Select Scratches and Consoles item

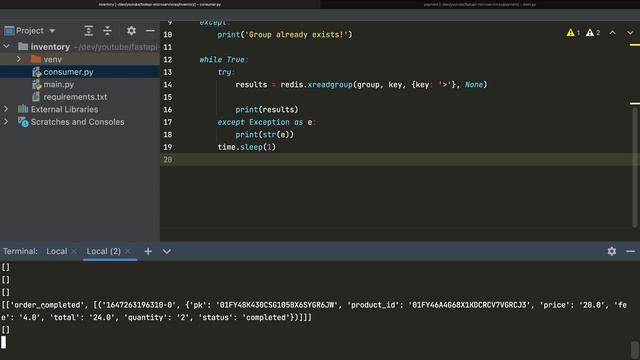pyautogui.click(x=78, y=122)
